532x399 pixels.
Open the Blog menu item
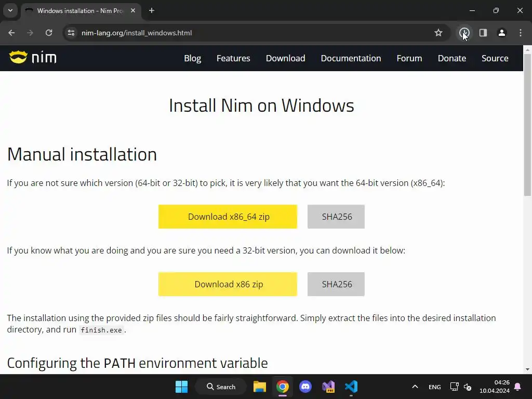(192, 58)
